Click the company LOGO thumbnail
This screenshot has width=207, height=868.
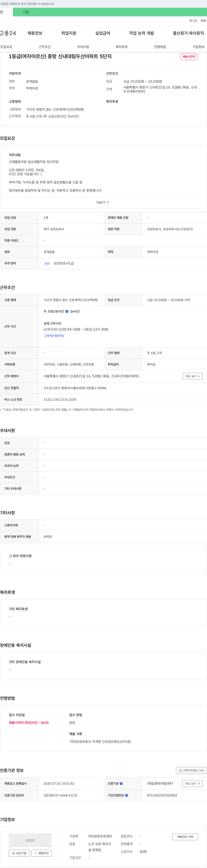point(30,840)
